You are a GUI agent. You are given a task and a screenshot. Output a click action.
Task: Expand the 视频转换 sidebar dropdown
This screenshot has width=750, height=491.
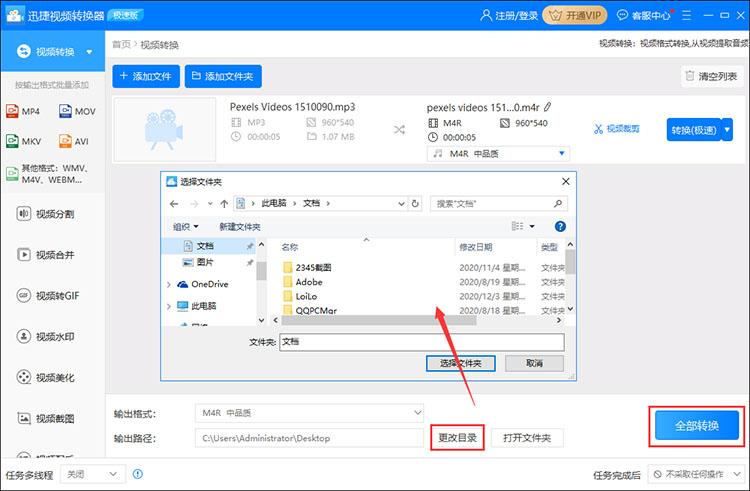[89, 52]
